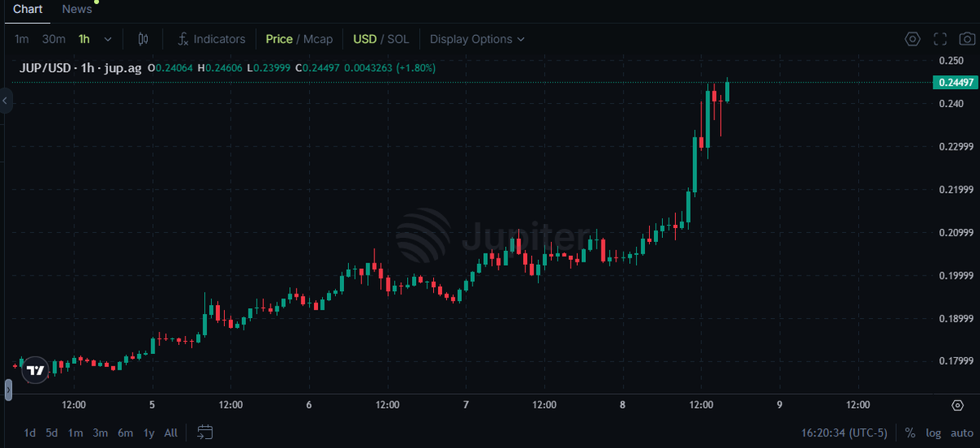Open the News tab
The width and height of the screenshot is (980, 448).
click(x=77, y=9)
